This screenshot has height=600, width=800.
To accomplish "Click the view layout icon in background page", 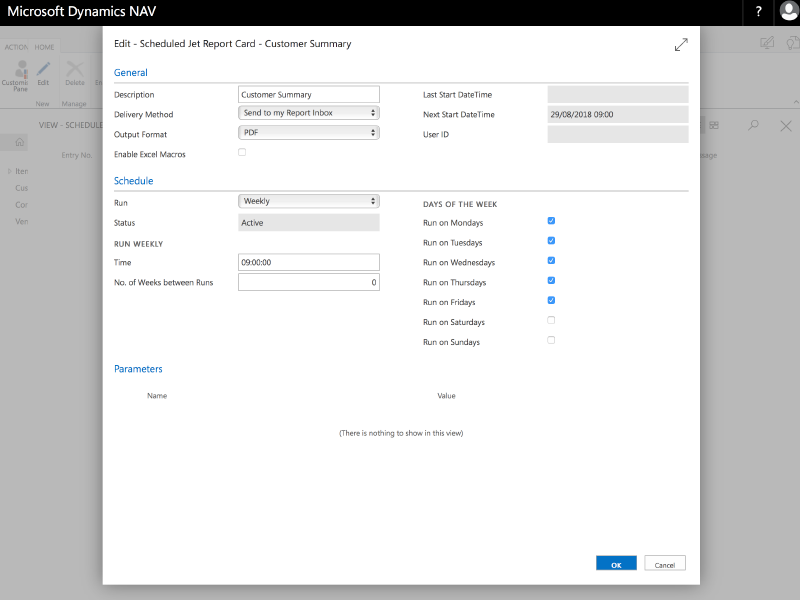I will (714, 125).
